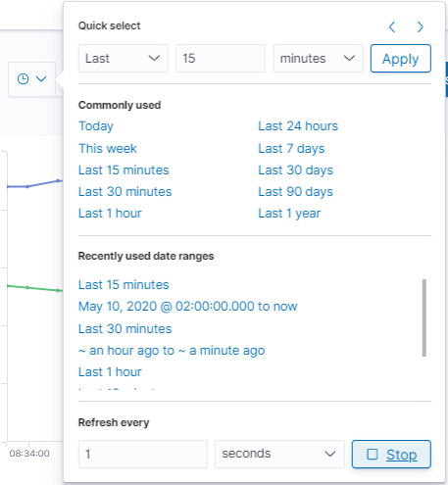Choose Last 24 hours range
Viewport: 448px width, 485px height.
point(298,126)
